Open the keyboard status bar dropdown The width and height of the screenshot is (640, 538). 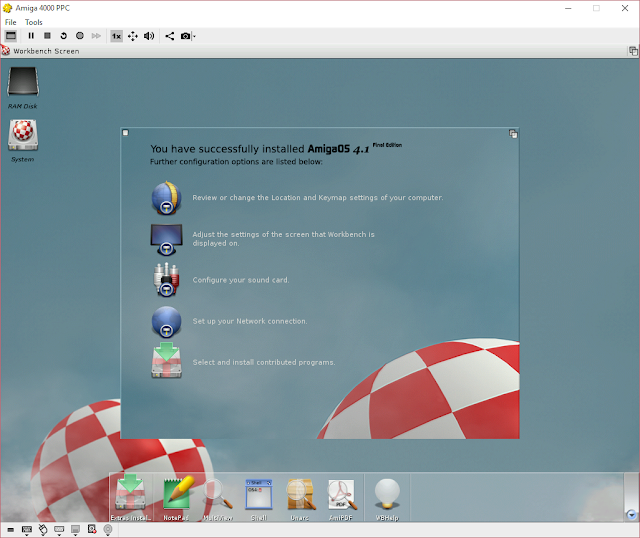(27, 530)
